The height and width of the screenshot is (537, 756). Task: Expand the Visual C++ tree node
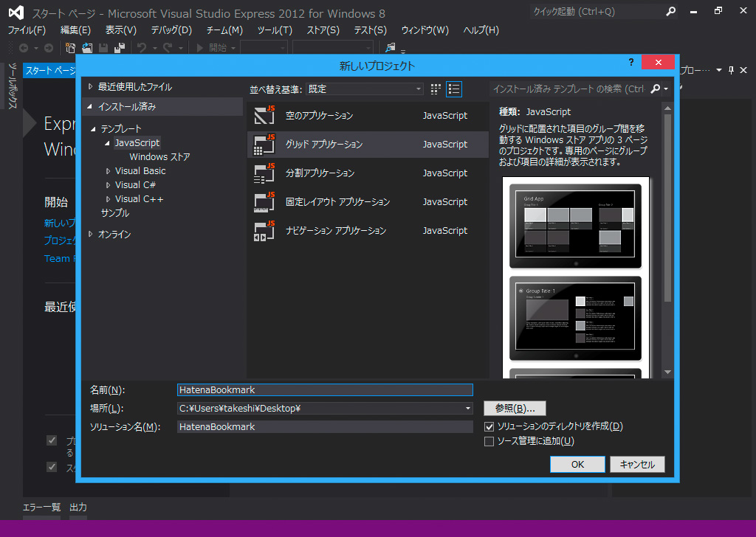point(108,199)
